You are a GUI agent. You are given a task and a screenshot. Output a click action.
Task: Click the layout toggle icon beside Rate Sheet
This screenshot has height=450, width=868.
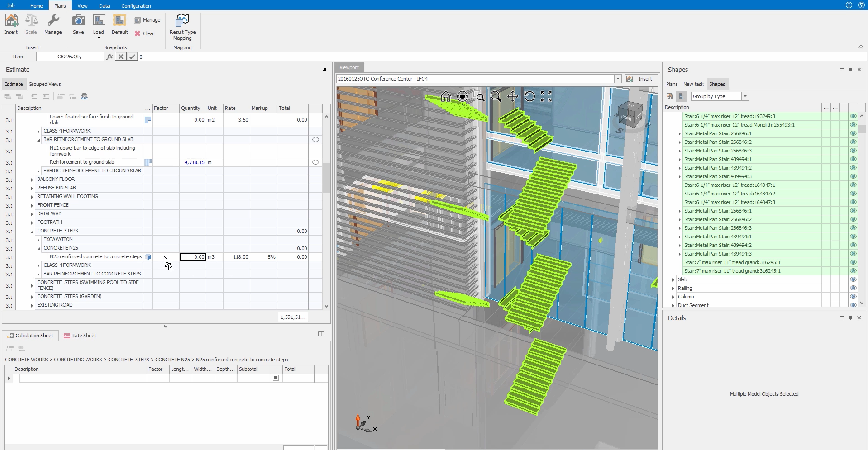[x=321, y=334]
